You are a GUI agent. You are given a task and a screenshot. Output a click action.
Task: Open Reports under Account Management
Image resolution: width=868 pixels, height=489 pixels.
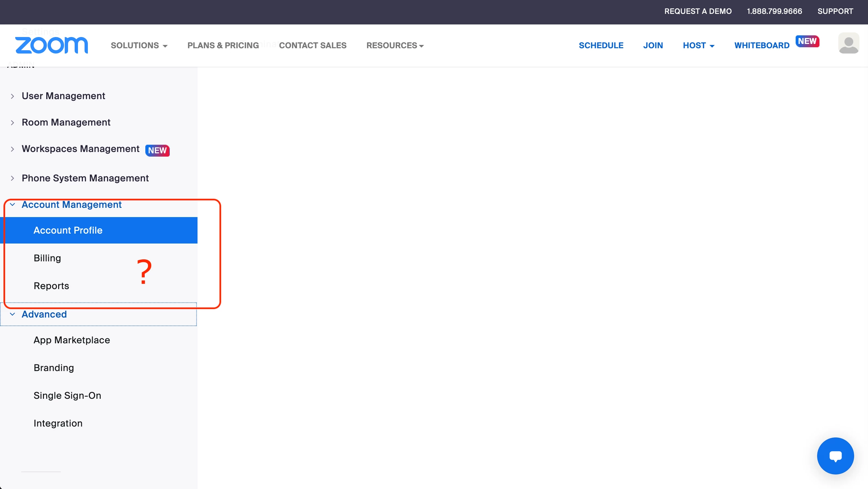(51, 286)
